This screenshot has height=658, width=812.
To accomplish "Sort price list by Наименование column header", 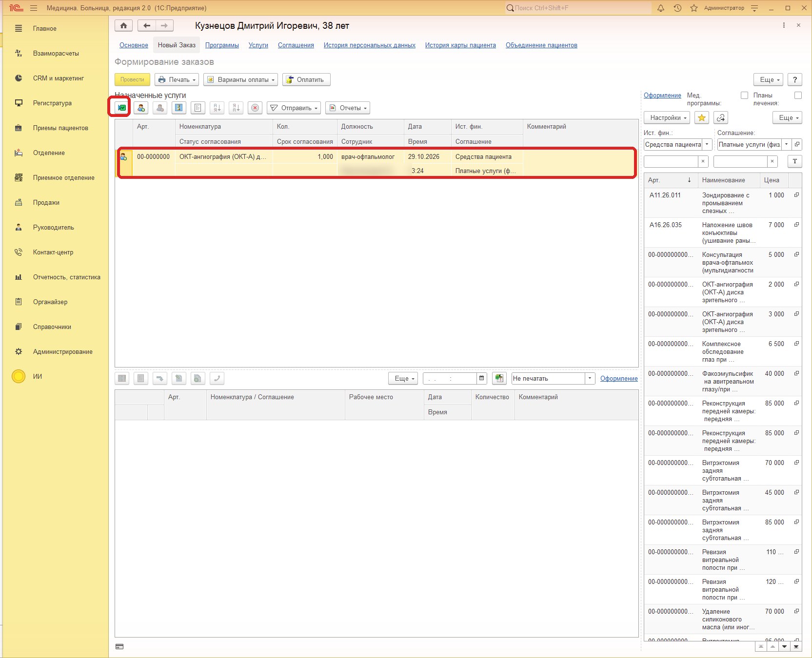I will click(x=729, y=180).
